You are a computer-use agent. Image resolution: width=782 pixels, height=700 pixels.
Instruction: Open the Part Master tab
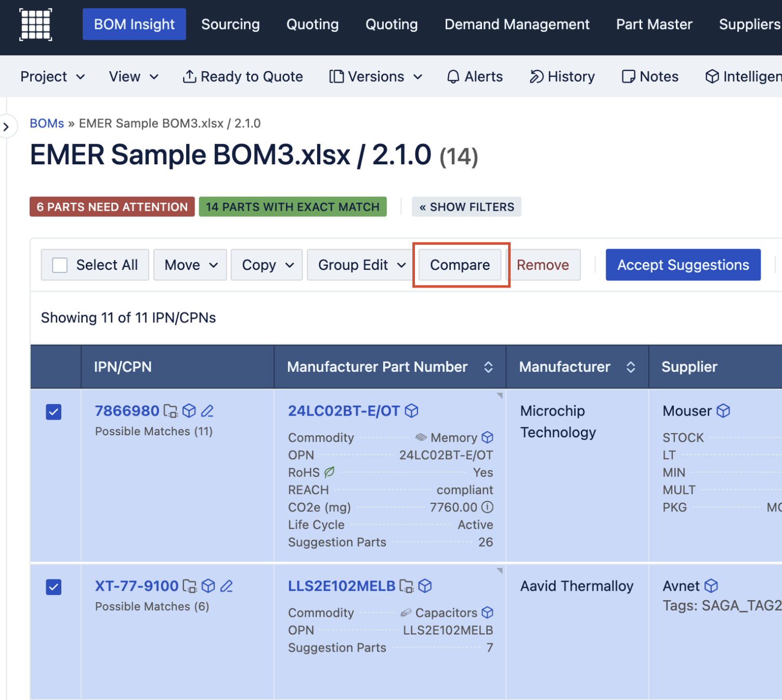pos(654,24)
